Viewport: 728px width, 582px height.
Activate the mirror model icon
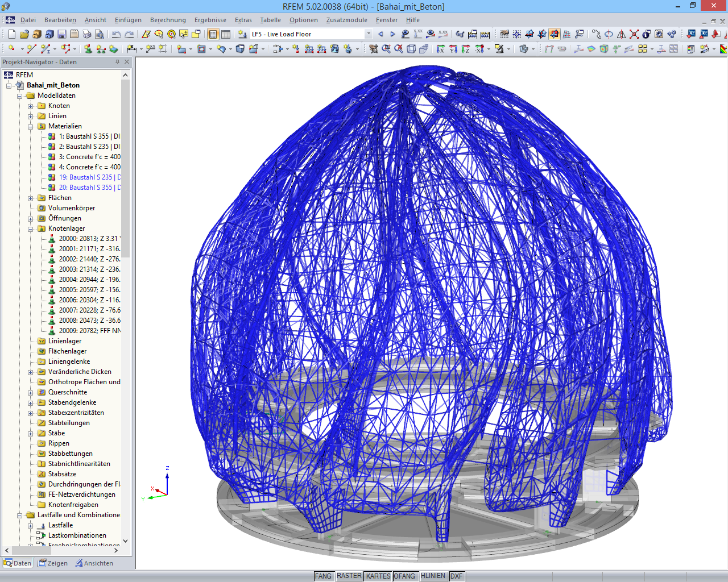point(621,34)
